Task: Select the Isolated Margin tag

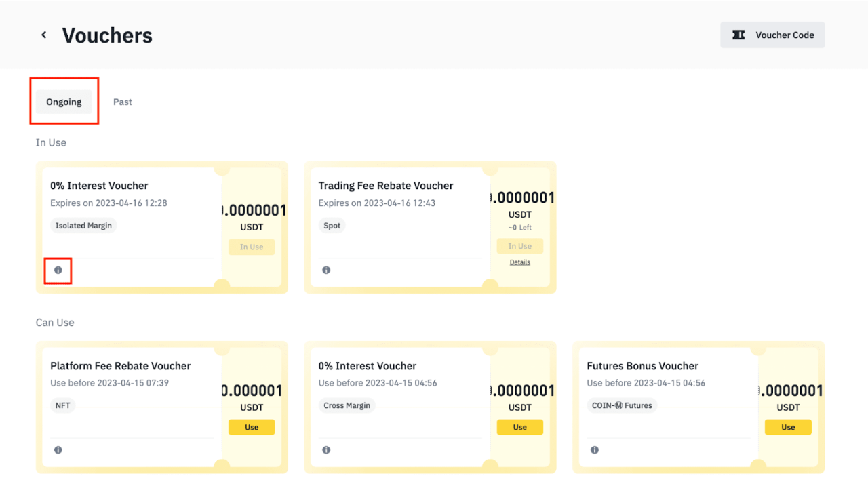Action: coord(83,225)
